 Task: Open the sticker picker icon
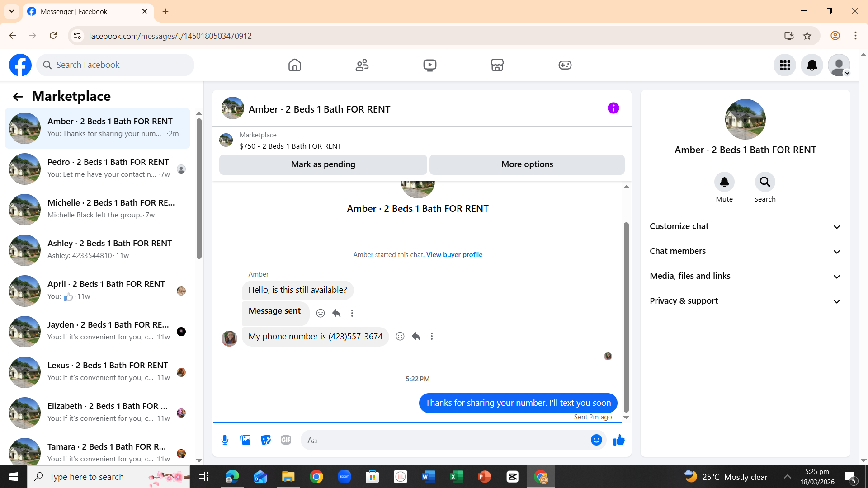(265, 440)
